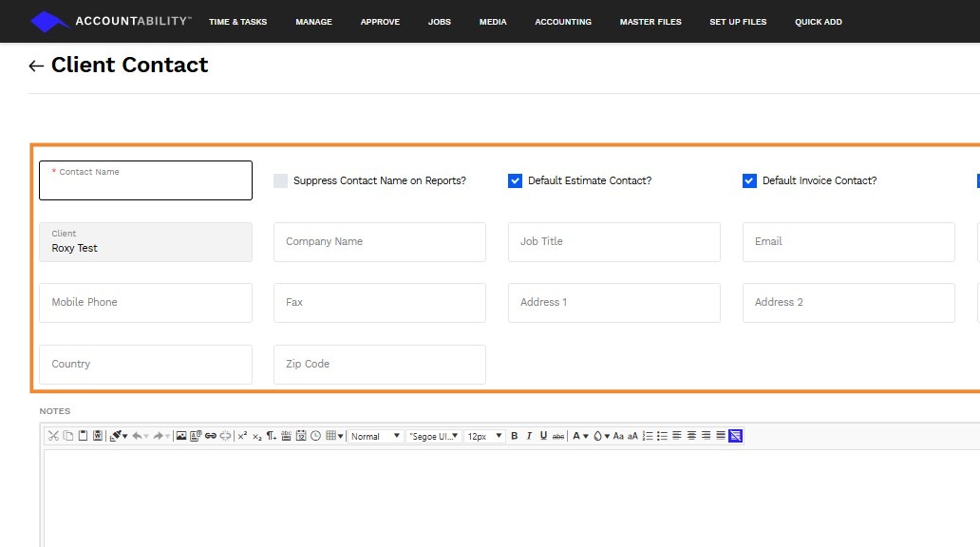Click the Email field
The height and width of the screenshot is (547, 980).
848,242
